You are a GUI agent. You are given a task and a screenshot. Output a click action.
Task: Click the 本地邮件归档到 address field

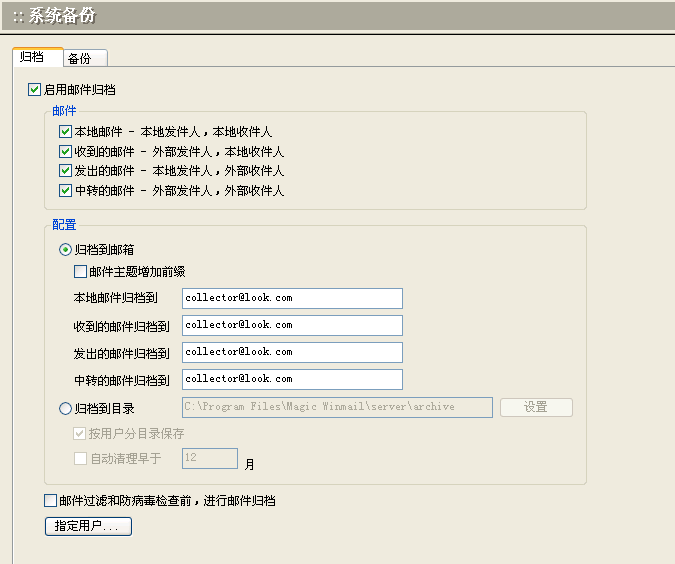tap(292, 298)
